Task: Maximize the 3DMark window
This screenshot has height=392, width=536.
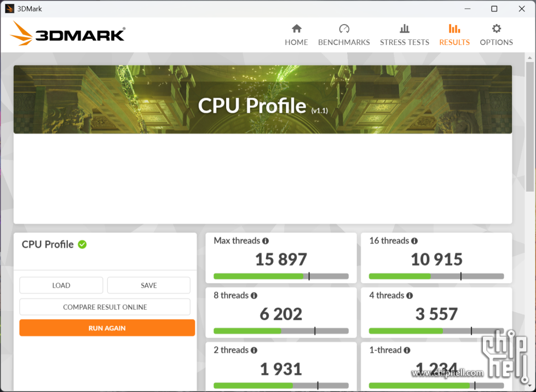Action: click(x=494, y=9)
